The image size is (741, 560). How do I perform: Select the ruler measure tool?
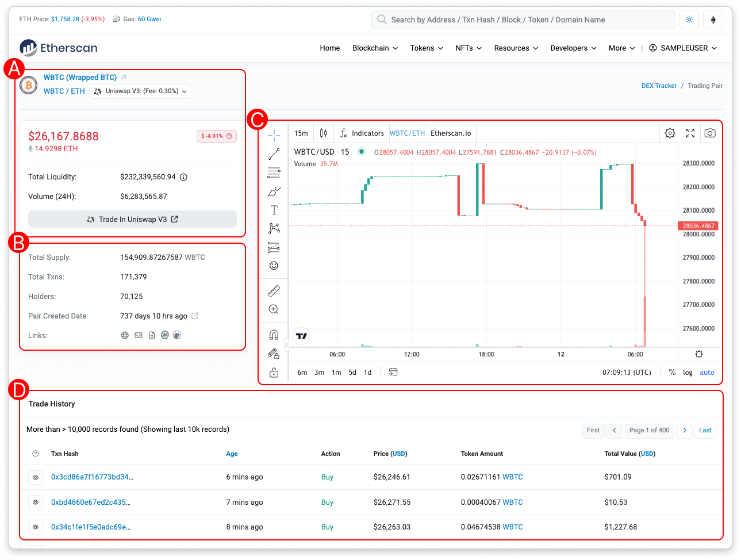click(274, 291)
